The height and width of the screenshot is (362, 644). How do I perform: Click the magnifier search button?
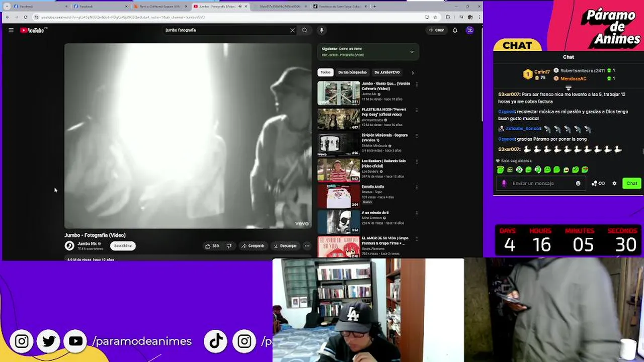pyautogui.click(x=304, y=30)
